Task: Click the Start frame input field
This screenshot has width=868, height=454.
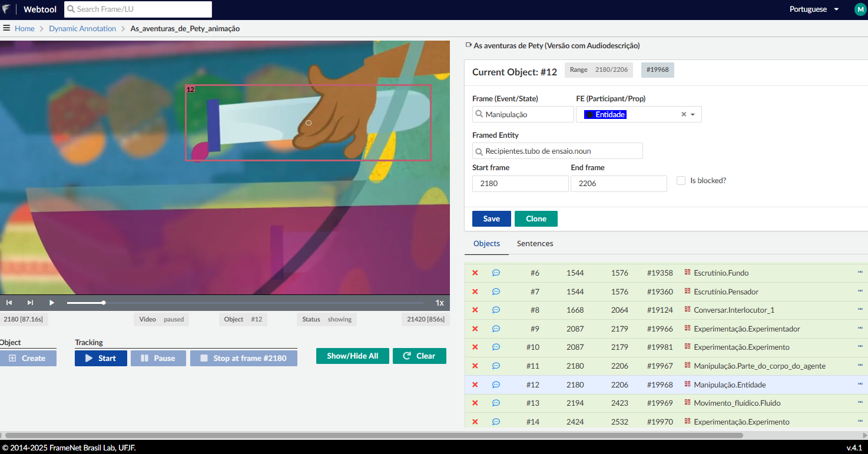Action: point(520,183)
